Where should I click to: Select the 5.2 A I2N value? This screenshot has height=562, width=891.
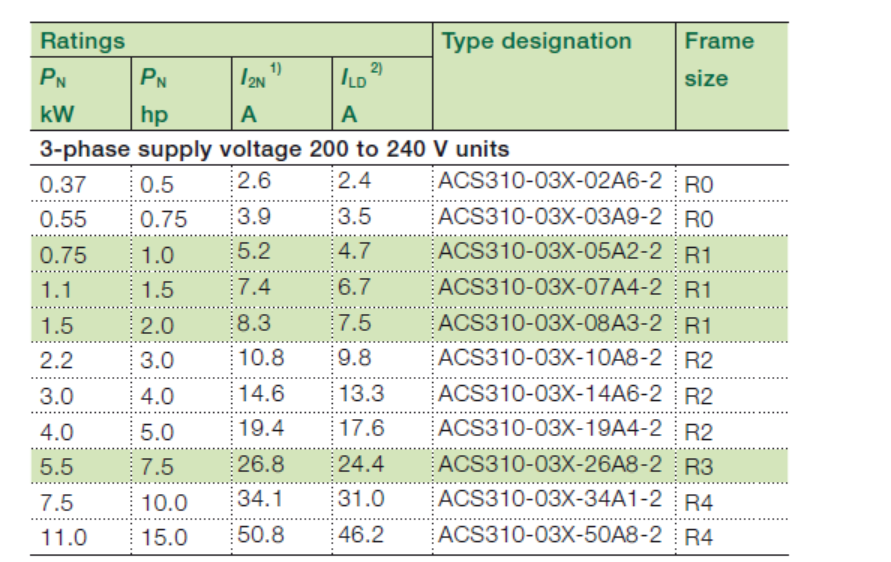coord(254,251)
